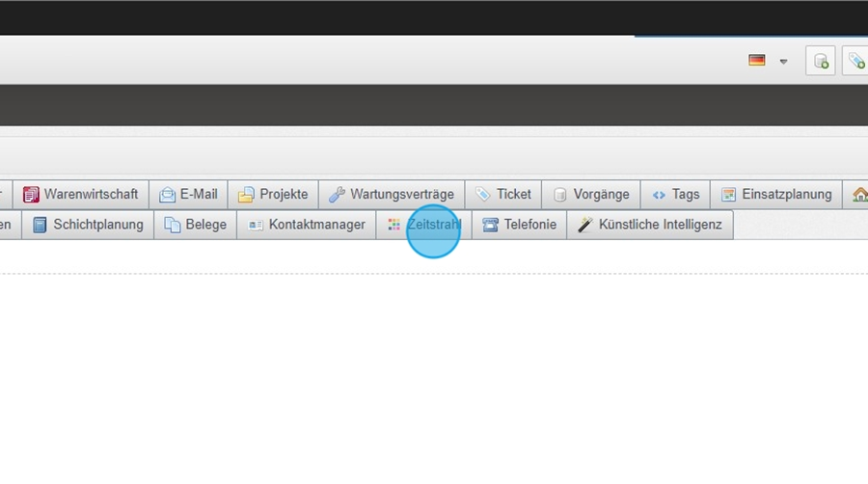The height and width of the screenshot is (484, 868).
Task: Open the Projekte folder tab
Action: pyautogui.click(x=273, y=194)
